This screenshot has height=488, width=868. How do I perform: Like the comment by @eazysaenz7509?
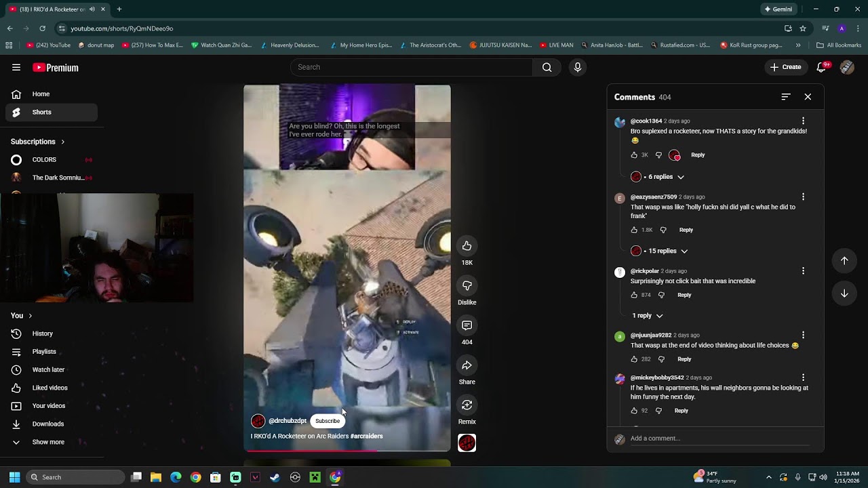point(634,230)
